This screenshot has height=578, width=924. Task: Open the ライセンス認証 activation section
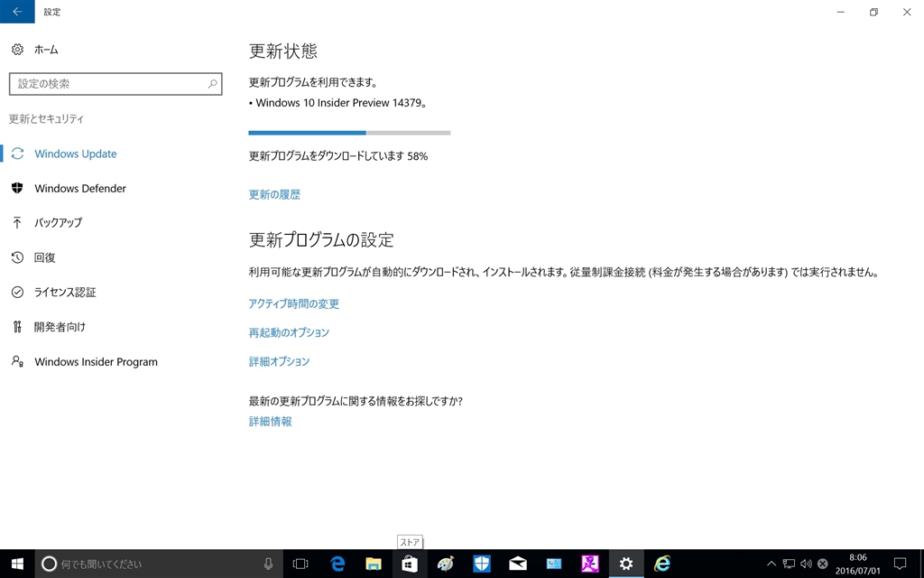[x=65, y=293]
